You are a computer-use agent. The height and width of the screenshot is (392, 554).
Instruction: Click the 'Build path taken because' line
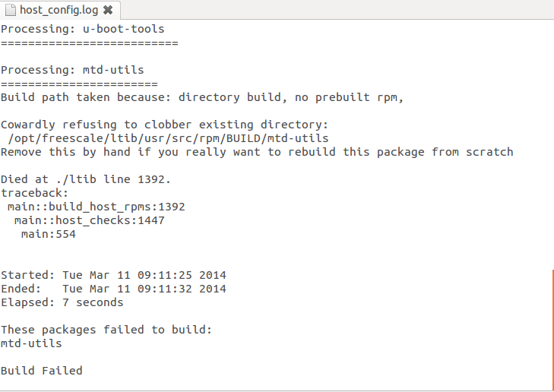(x=202, y=97)
